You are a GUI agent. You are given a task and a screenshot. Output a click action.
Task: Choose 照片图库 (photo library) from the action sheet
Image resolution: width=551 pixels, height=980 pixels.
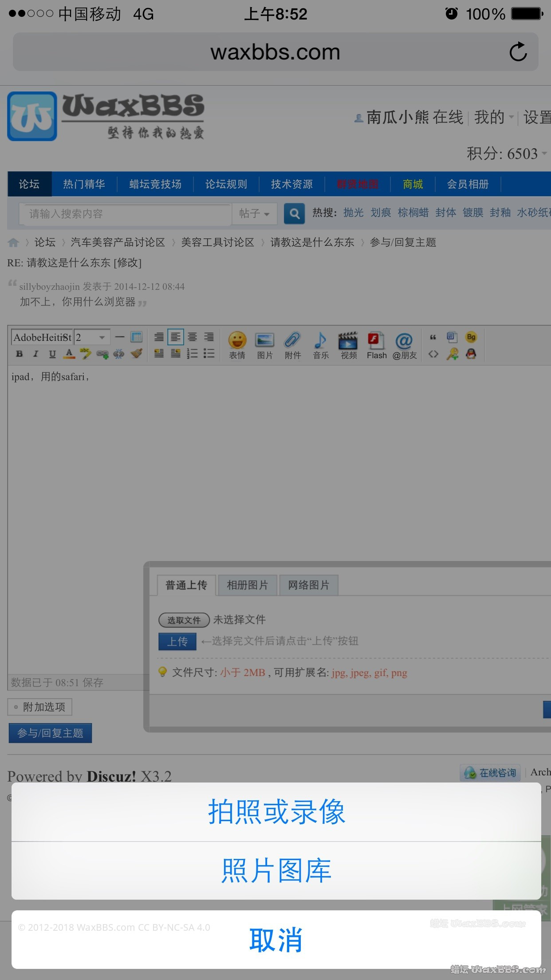(276, 870)
